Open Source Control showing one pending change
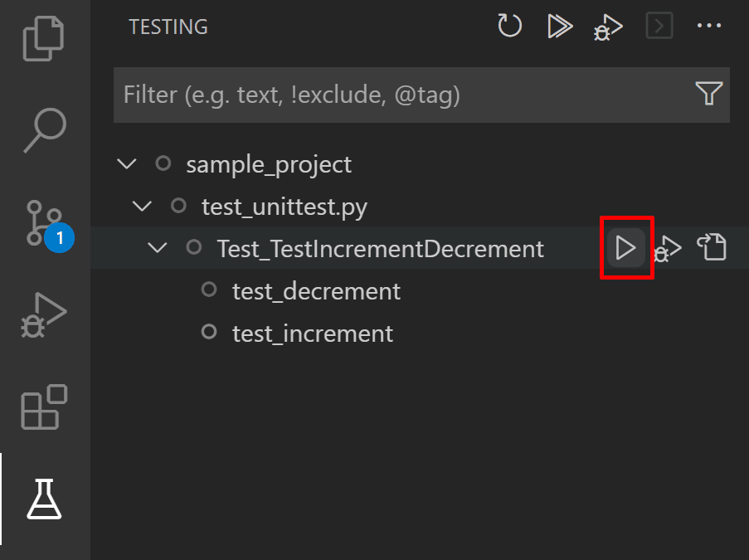The height and width of the screenshot is (560, 749). click(45, 222)
